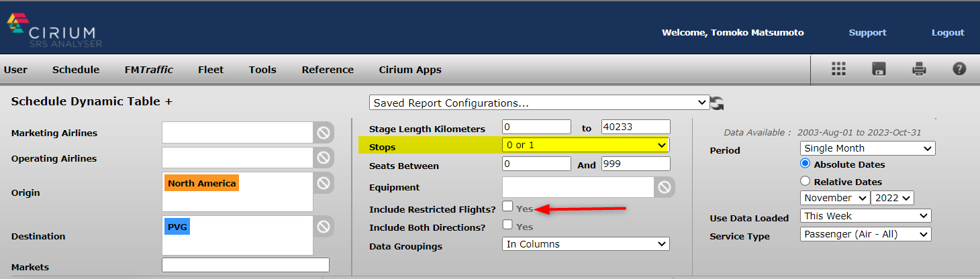Open the month dropdown showing November

click(834, 198)
